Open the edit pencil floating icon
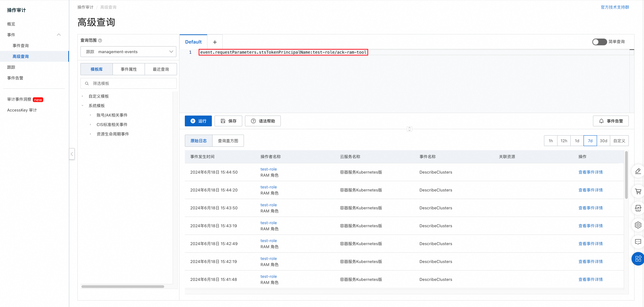The image size is (644, 307). 638,171
